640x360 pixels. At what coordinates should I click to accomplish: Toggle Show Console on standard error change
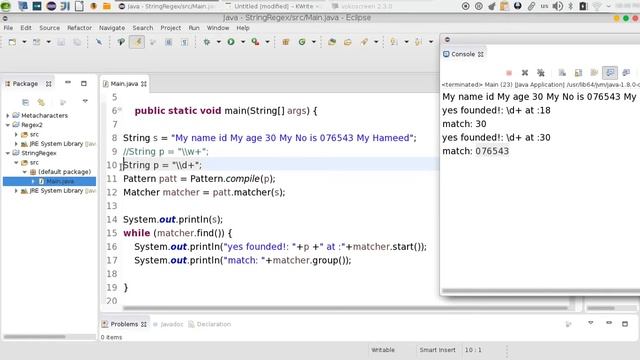(x=626, y=73)
